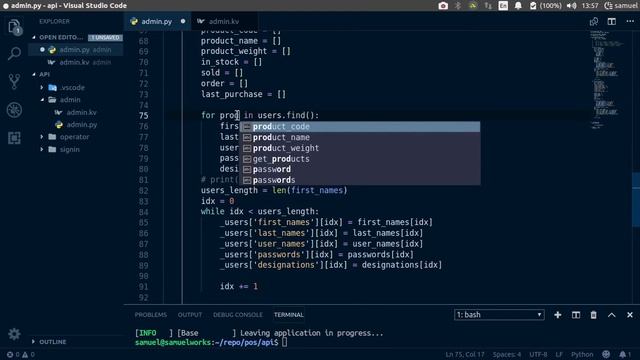640x360 pixels.
Task: Open the Debug Console tab
Action: (238, 315)
